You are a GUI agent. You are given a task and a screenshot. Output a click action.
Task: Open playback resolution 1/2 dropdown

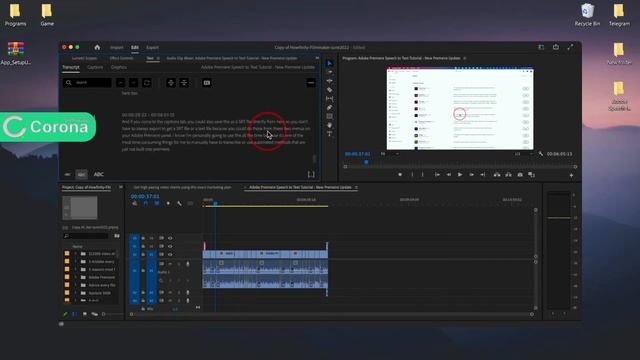523,154
